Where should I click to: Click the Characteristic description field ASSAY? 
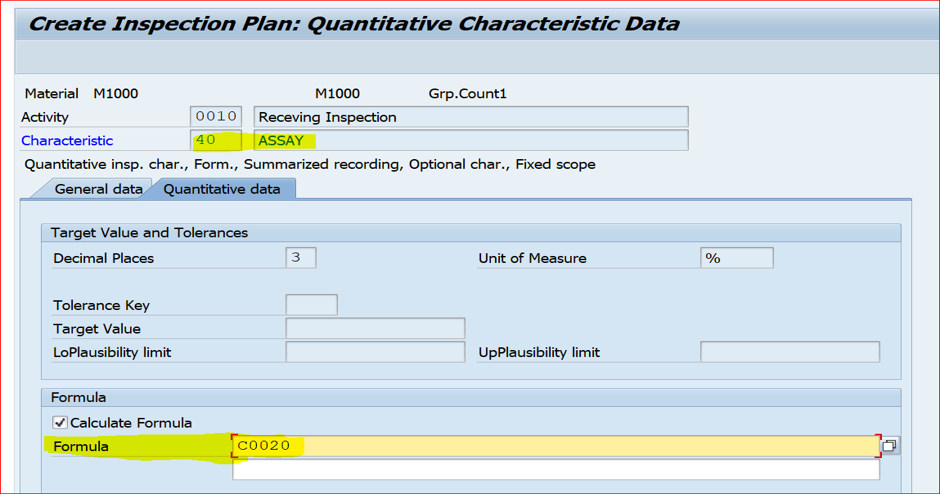[471, 140]
